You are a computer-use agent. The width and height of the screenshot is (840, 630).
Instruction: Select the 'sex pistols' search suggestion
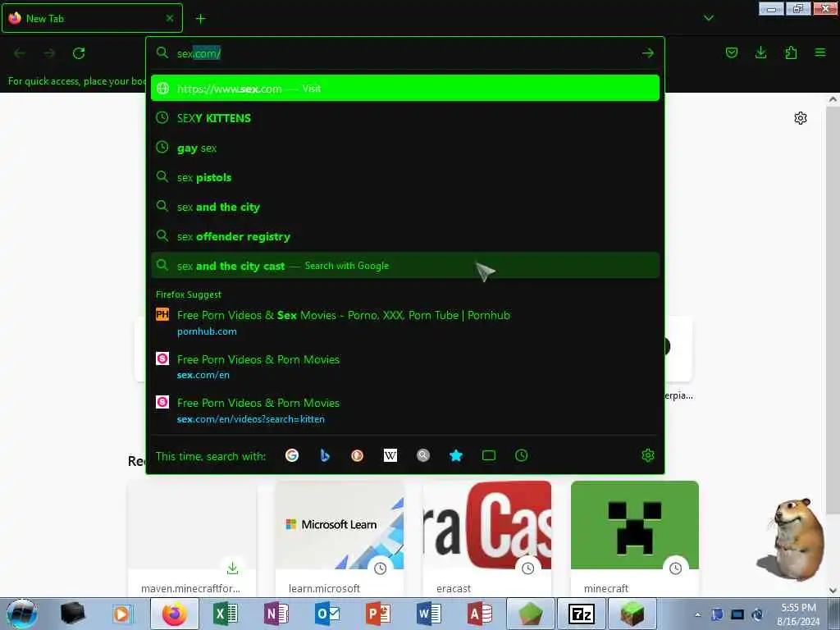click(405, 177)
